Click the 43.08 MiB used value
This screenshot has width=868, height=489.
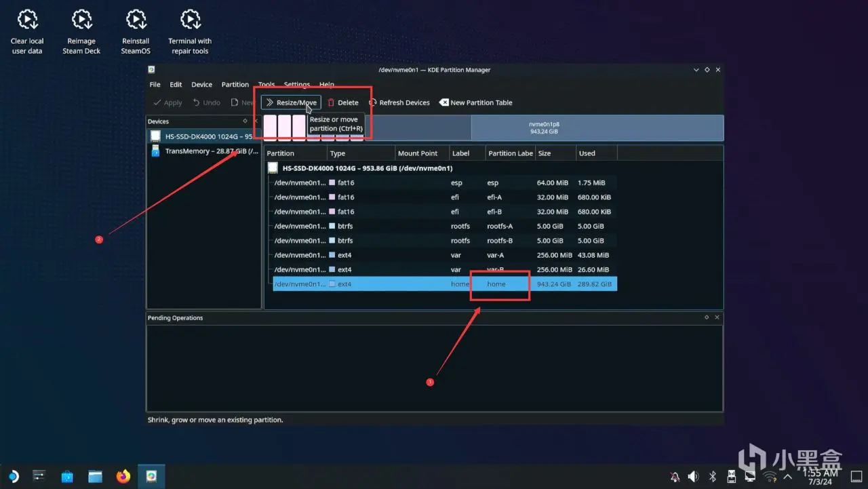(x=593, y=255)
